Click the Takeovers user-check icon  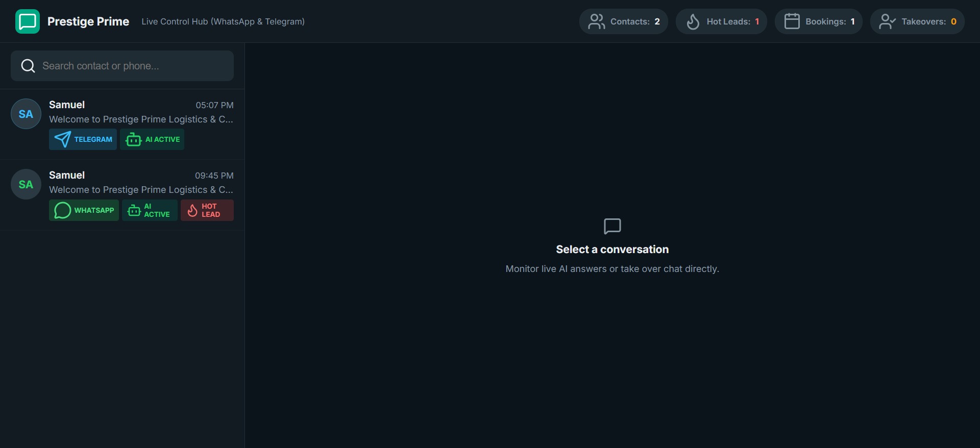[887, 21]
